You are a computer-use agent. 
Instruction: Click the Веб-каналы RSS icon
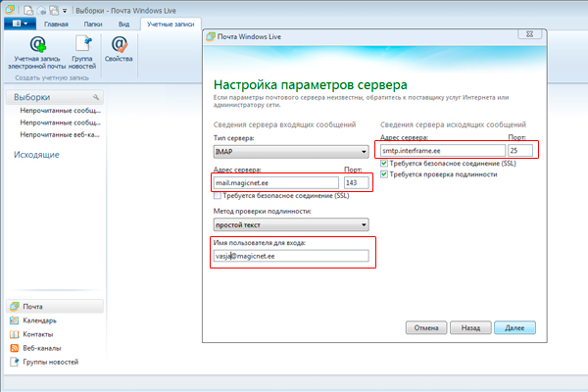click(15, 348)
